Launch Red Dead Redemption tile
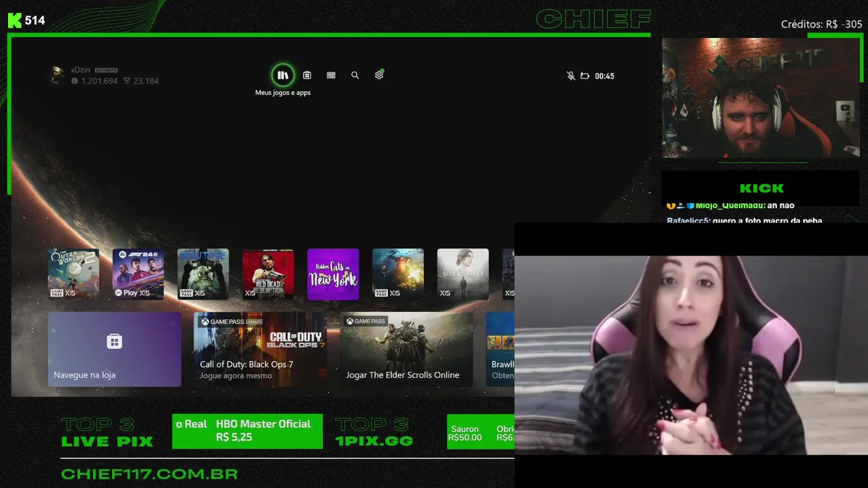 pyautogui.click(x=269, y=274)
